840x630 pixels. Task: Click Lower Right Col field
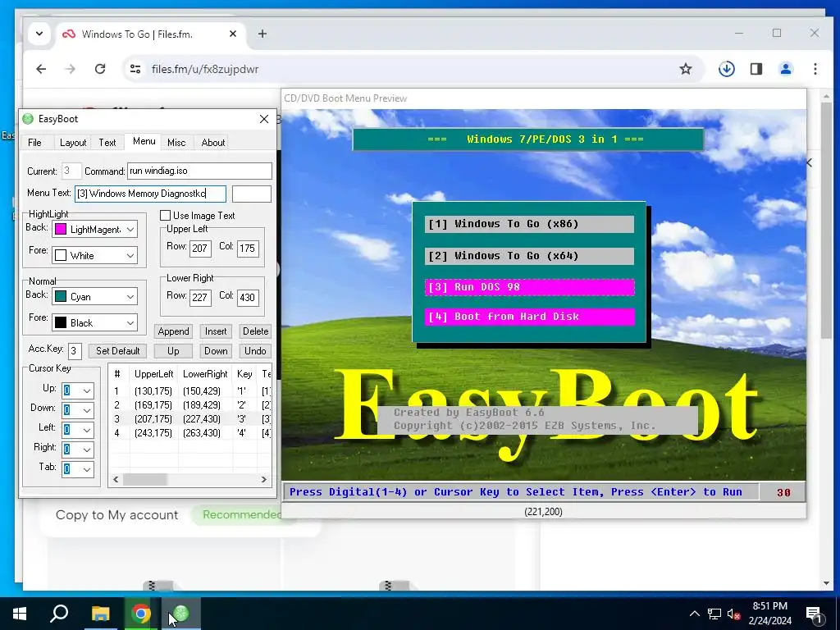[x=248, y=297]
